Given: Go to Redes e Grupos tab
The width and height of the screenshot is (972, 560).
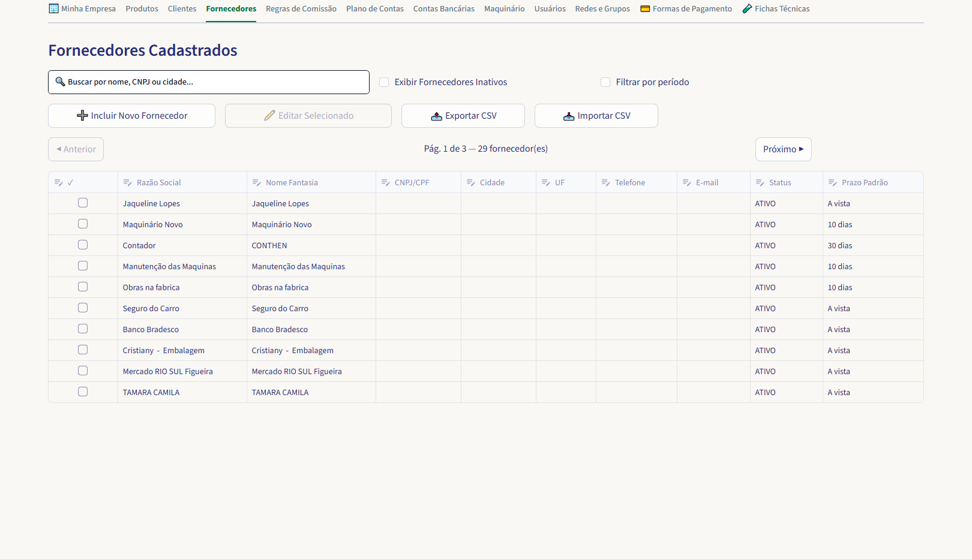Looking at the screenshot, I should (602, 9).
